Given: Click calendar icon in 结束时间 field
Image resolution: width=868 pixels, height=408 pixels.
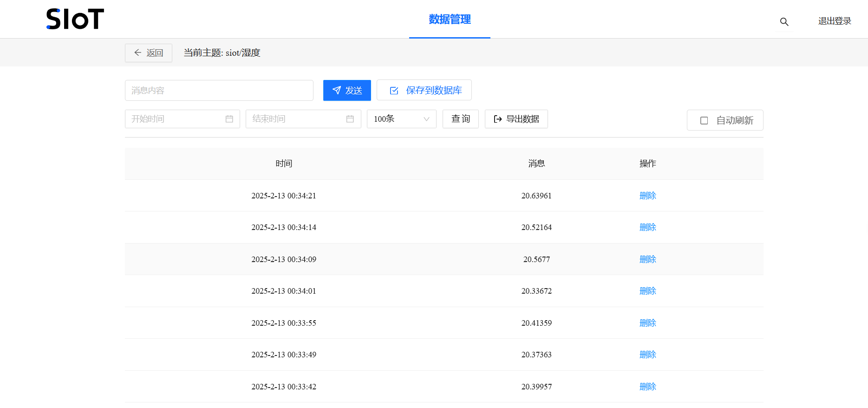Looking at the screenshot, I should coord(350,119).
